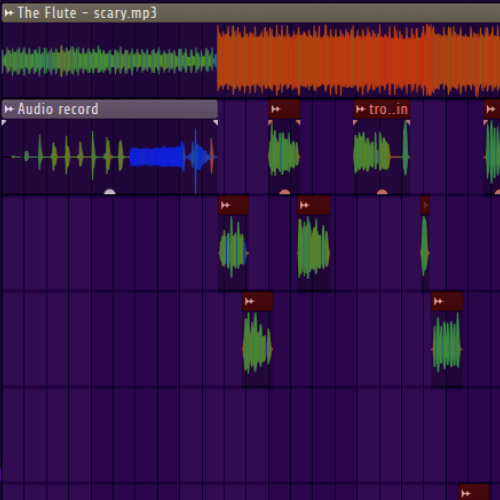Click menu icon of first clip in third track
500x500 pixels.
coord(226,205)
